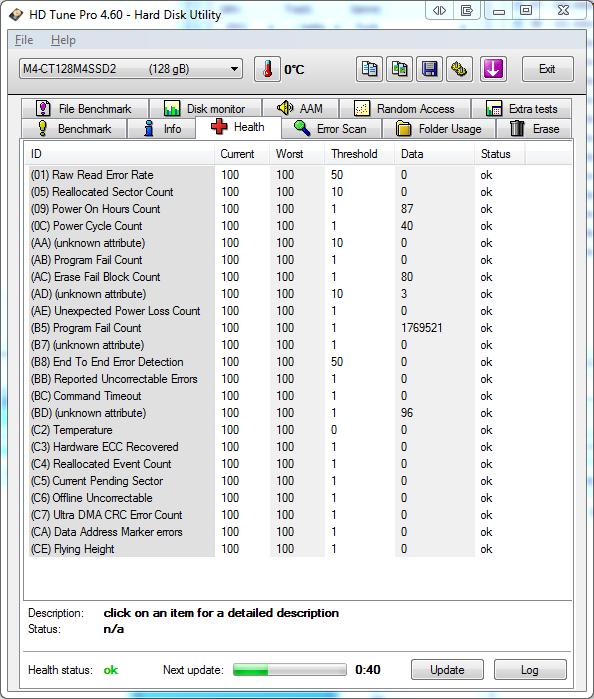The height and width of the screenshot is (699, 594).
Task: Click the Data column header
Action: (x=434, y=154)
